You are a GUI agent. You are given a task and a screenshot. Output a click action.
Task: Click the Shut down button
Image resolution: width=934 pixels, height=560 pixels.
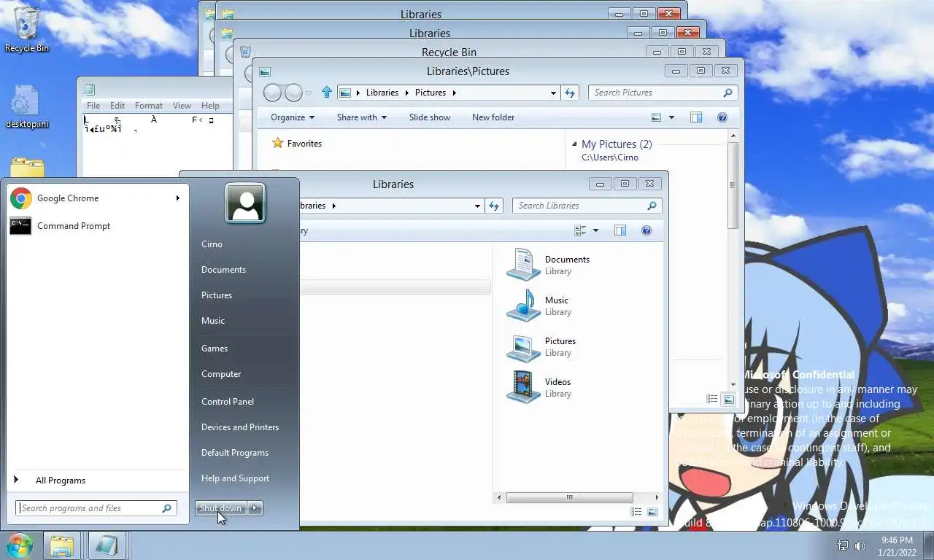point(220,508)
